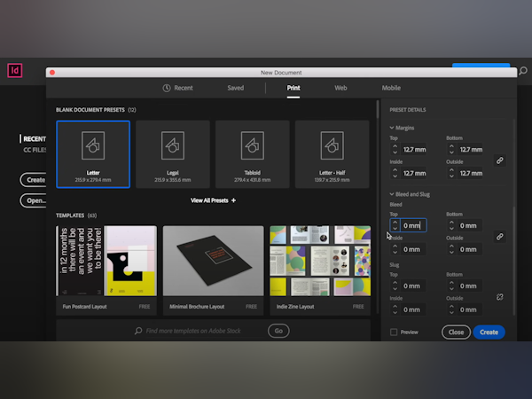Click the Slug Outside 0 mm field
532x399 pixels.
(470, 309)
